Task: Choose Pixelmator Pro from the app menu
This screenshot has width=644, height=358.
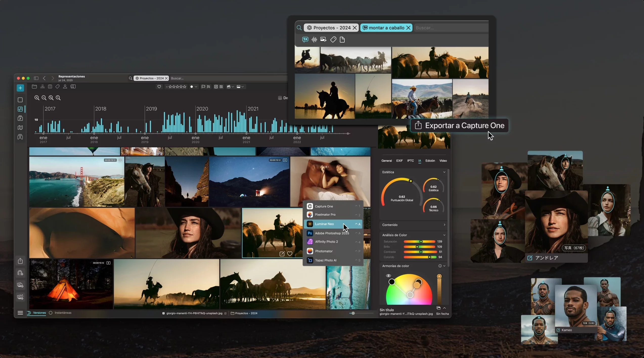Action: tap(333, 215)
